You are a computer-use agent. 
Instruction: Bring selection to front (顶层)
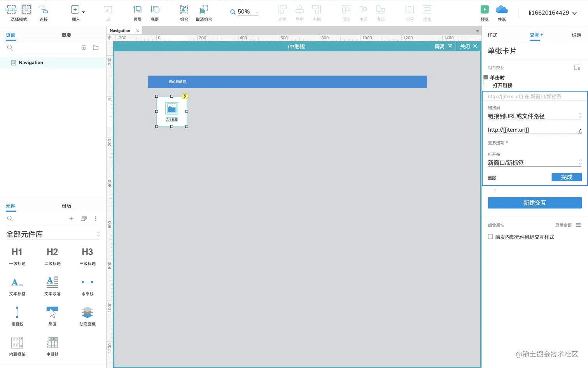[138, 13]
